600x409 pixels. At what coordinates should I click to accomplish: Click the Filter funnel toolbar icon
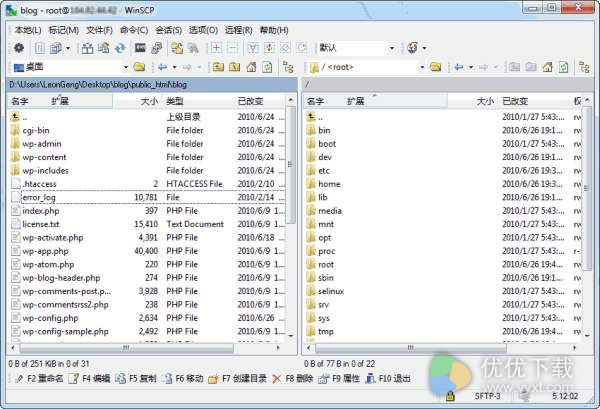click(253, 48)
